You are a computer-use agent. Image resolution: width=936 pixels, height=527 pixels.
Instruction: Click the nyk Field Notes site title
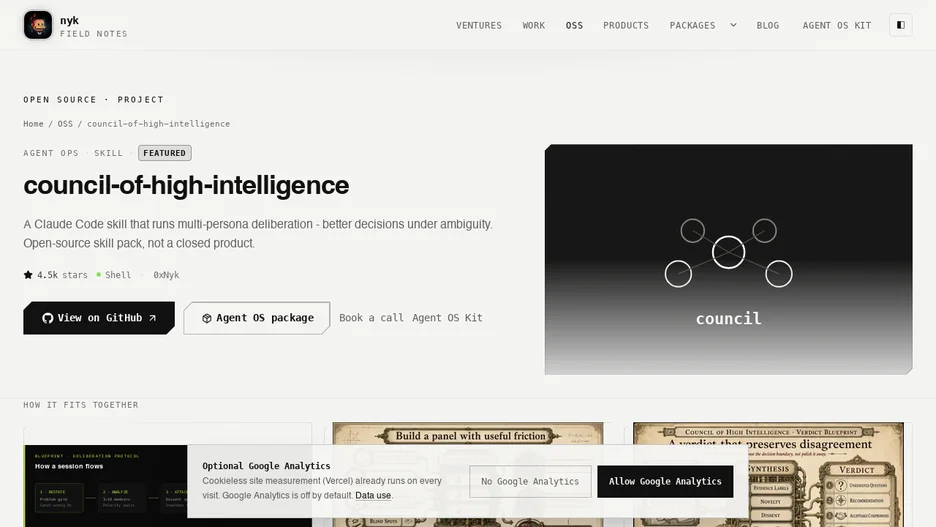point(93,26)
